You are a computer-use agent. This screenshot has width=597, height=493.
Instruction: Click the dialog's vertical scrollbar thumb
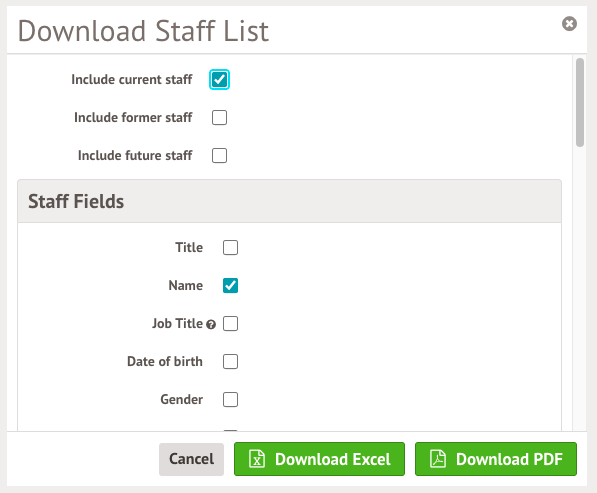point(580,102)
